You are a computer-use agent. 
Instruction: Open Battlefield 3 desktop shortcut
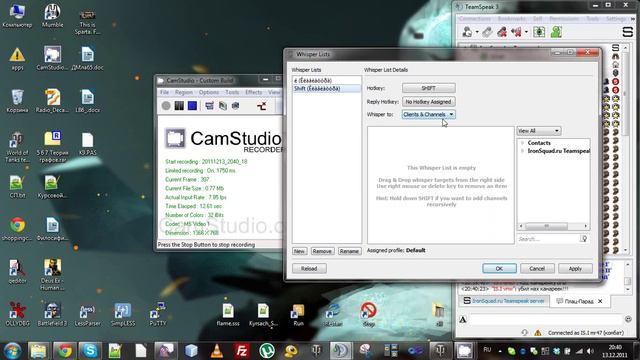click(52, 314)
